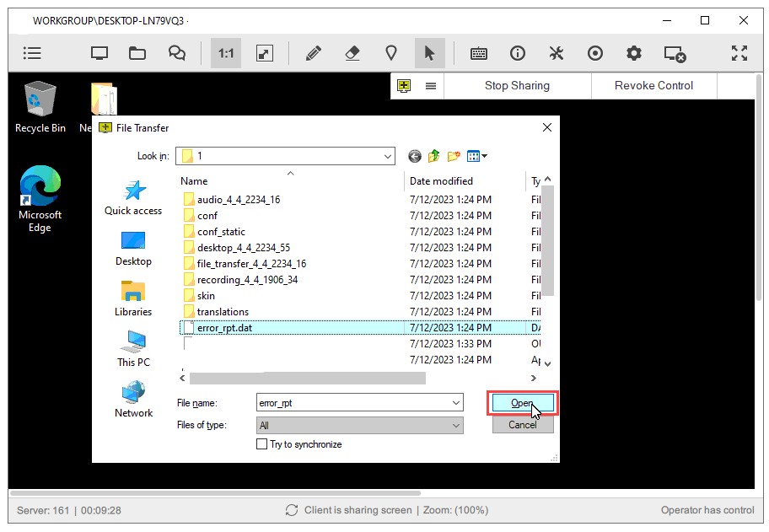769x532 pixels.
Task: Activate the pointer tool in the toolbar
Action: [x=430, y=52]
